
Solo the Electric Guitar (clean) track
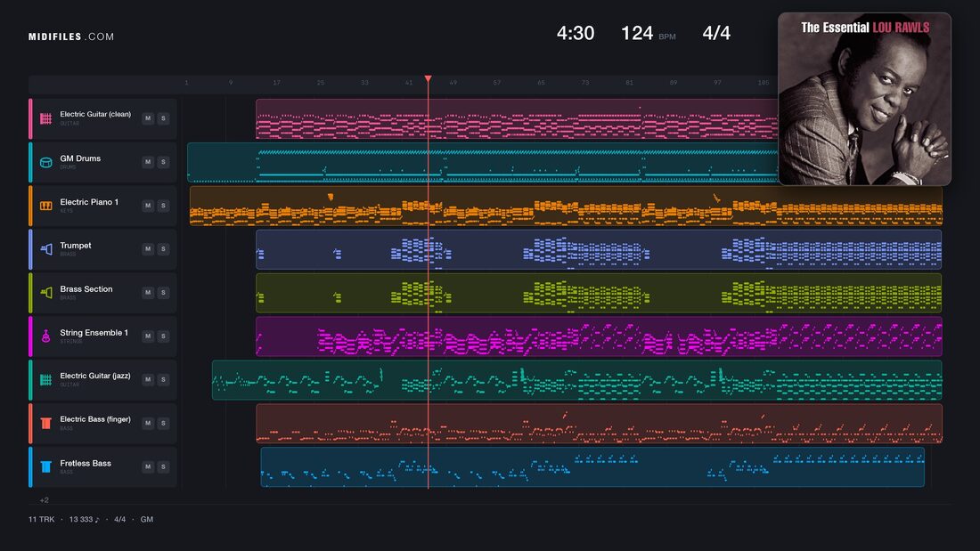(163, 118)
